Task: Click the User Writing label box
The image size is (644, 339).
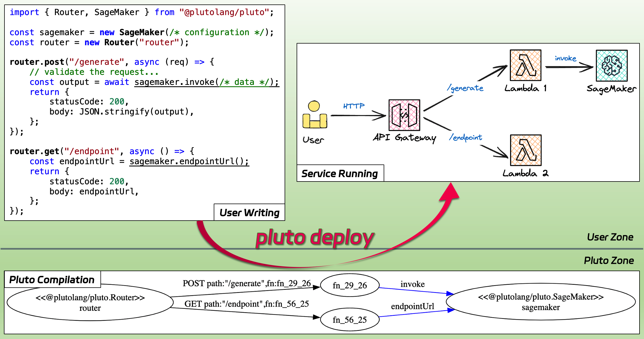Action: pyautogui.click(x=249, y=213)
